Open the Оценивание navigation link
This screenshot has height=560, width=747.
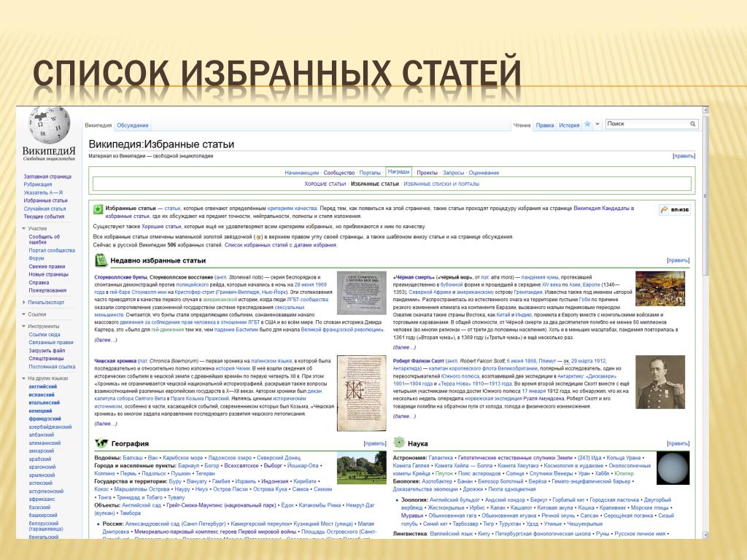(x=484, y=173)
